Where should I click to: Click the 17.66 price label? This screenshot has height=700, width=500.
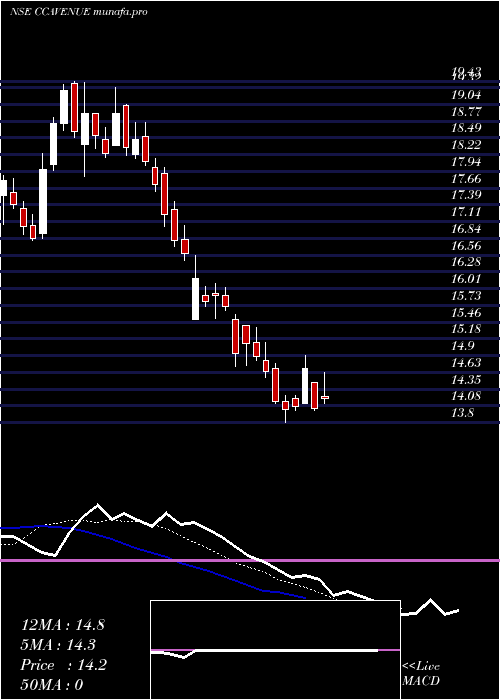[x=467, y=179]
